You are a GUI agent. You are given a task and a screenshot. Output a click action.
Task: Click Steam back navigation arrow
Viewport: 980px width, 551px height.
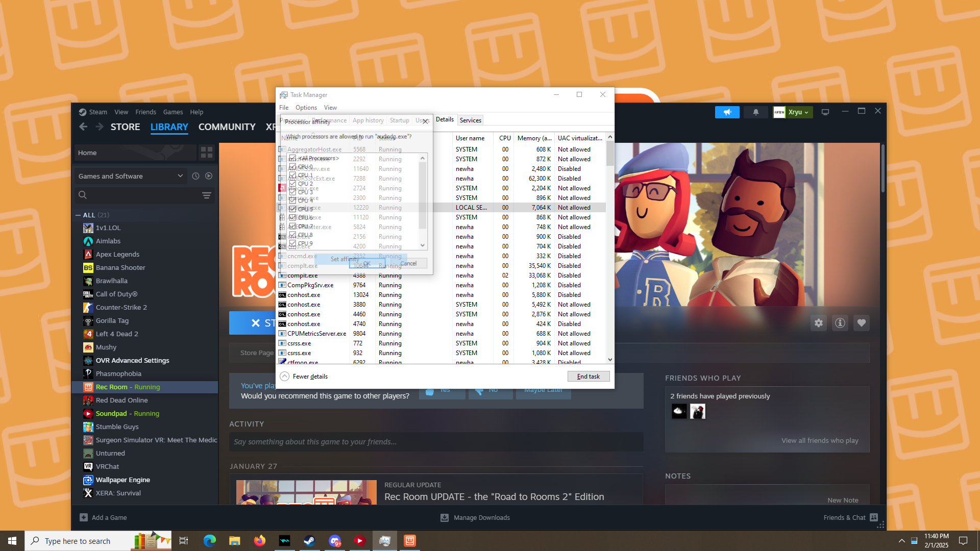pos(83,127)
